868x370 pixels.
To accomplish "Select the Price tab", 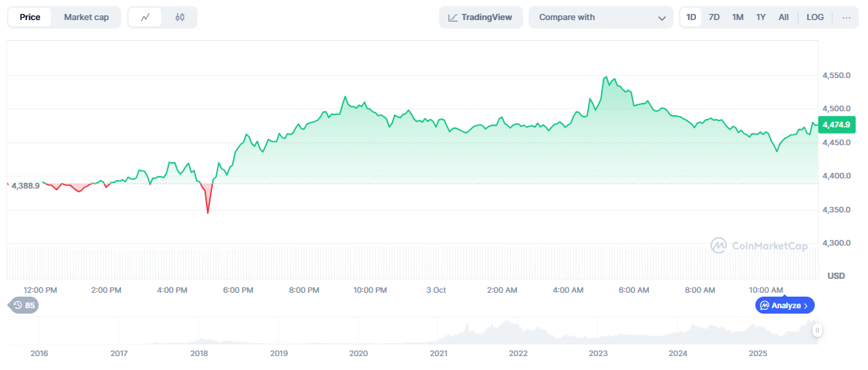I will [30, 17].
